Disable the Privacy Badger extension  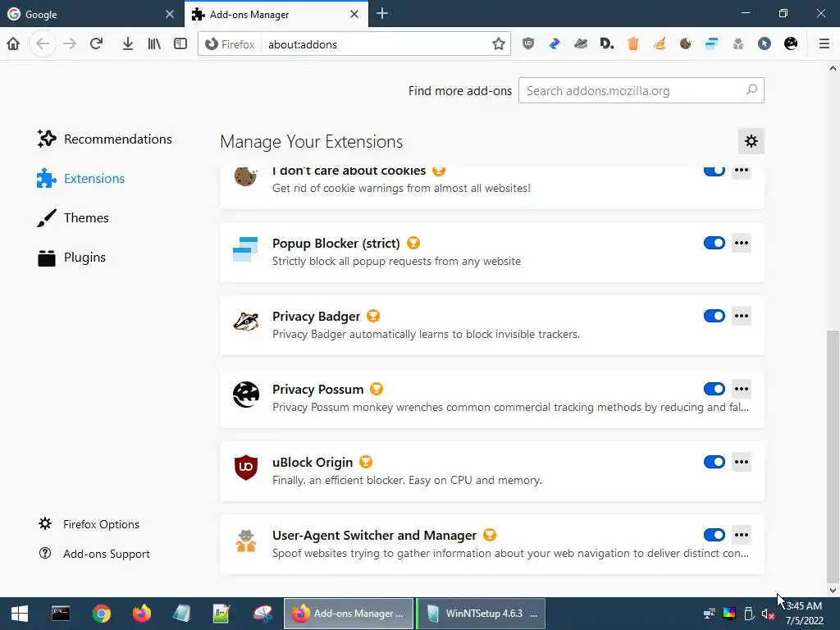tap(714, 316)
